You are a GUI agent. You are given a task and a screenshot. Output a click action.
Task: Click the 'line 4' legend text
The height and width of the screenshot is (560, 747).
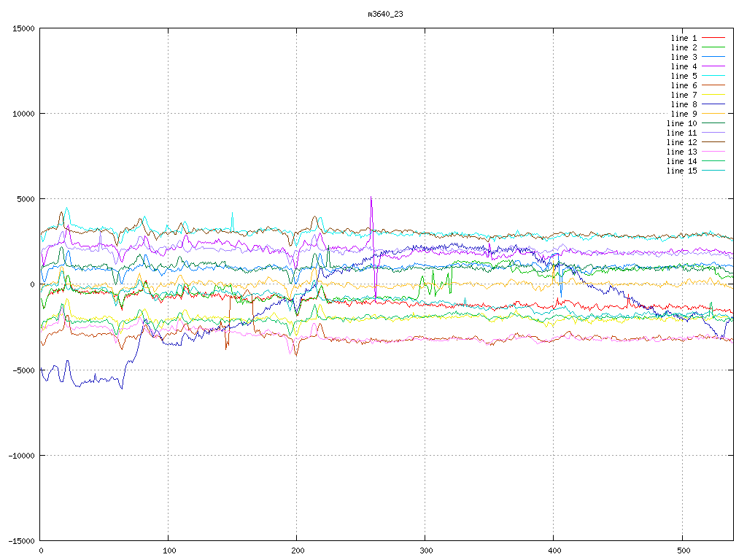click(x=684, y=66)
